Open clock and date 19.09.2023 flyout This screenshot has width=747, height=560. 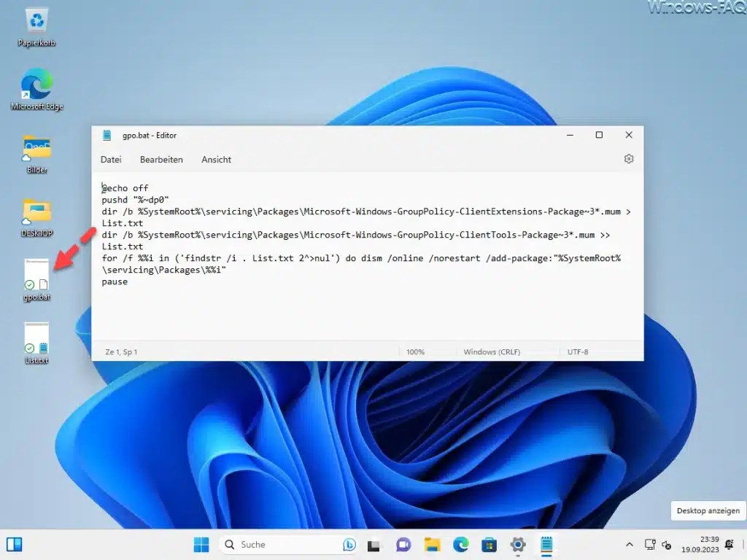coord(700,544)
